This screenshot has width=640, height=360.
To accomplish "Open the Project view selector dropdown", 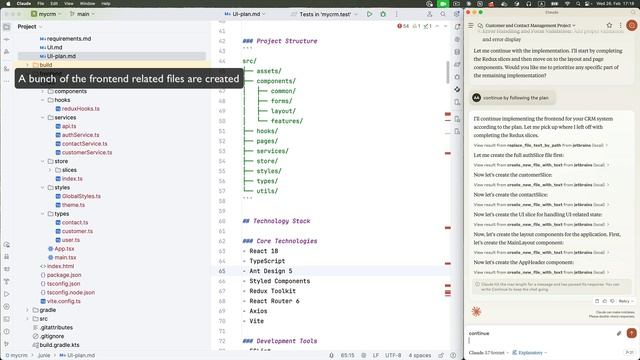I will 30,27.
